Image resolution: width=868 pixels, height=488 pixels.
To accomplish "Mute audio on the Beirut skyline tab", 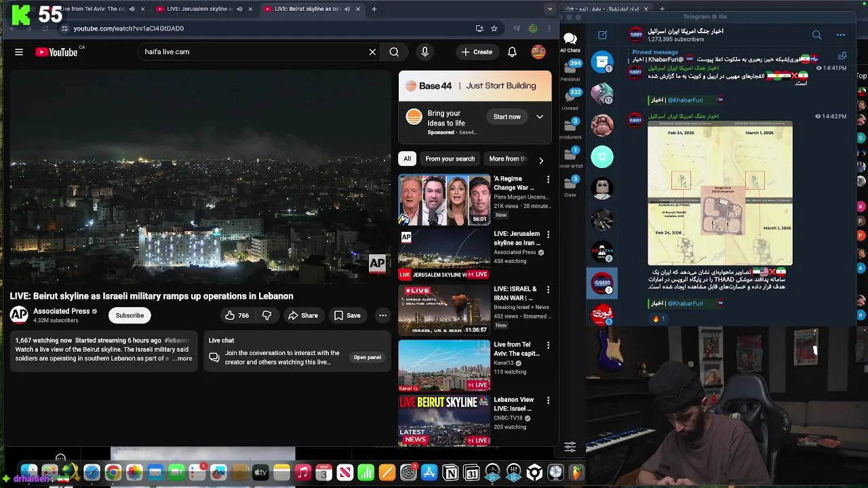I will pos(347,9).
